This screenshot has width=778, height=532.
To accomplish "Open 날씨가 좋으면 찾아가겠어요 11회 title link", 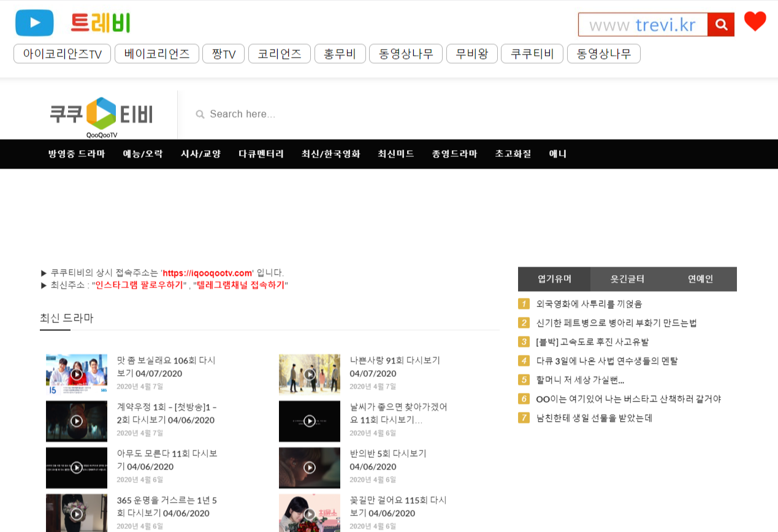I will tap(399, 413).
